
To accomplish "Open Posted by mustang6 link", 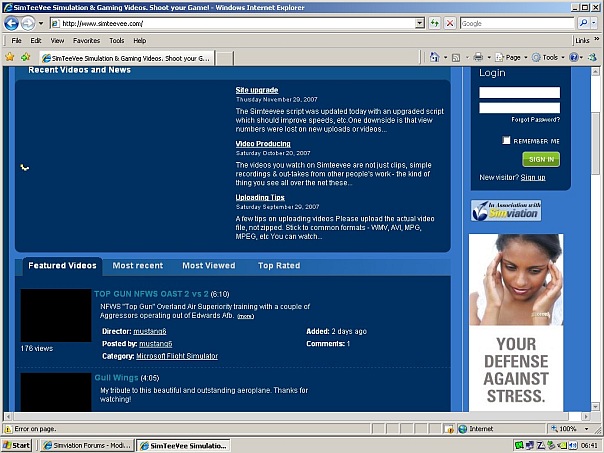I will [156, 344].
